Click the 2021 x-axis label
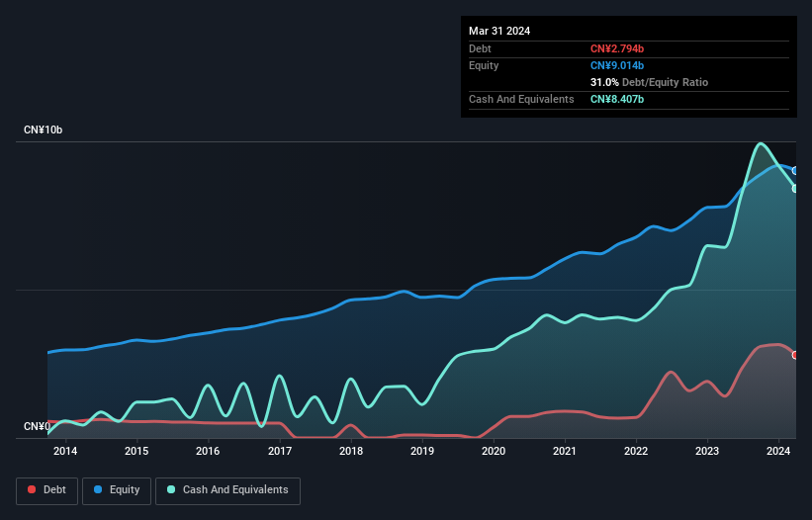 (565, 451)
